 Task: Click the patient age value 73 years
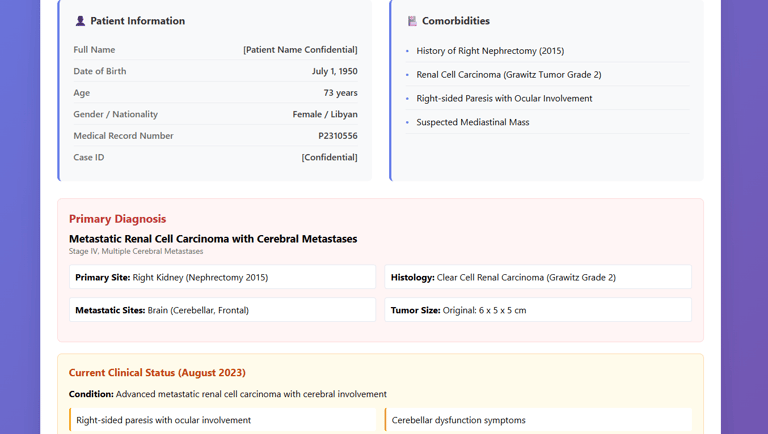click(x=340, y=93)
